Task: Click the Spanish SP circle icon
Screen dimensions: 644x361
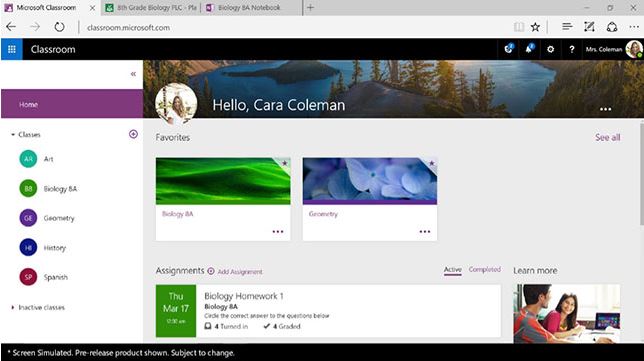Action: pyautogui.click(x=28, y=277)
